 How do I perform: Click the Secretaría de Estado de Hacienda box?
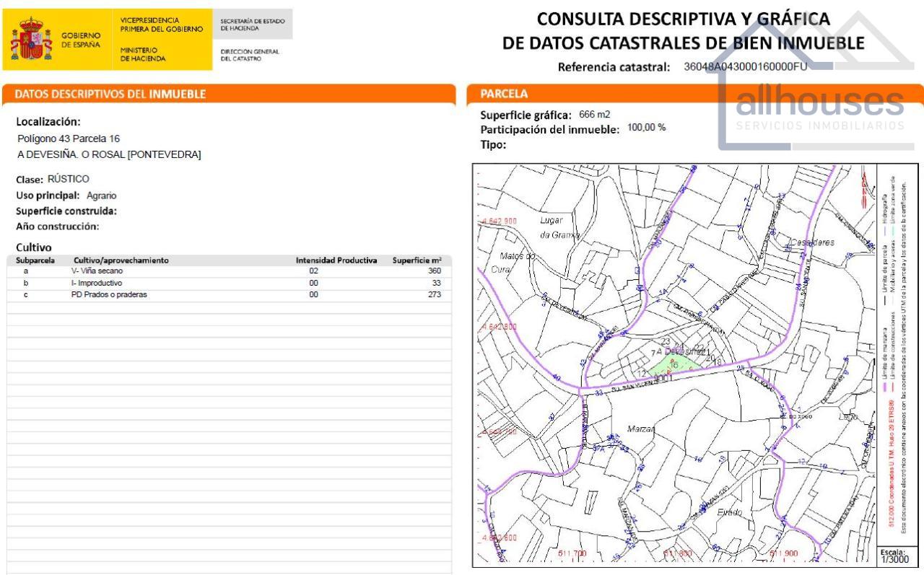(x=253, y=25)
